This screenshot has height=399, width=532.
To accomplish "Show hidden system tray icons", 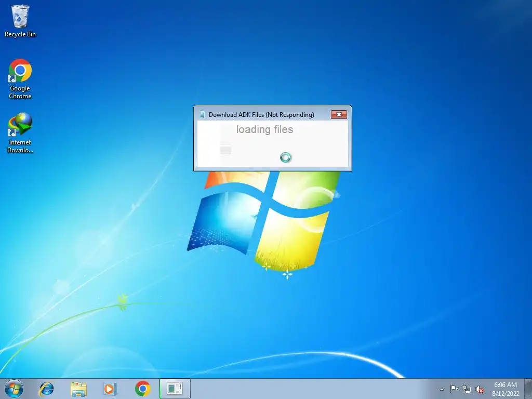I will (x=442, y=389).
